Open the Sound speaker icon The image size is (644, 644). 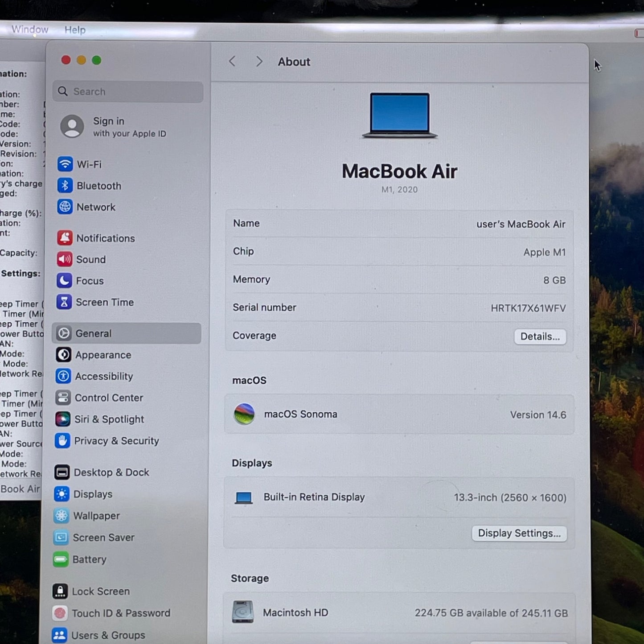coord(65,259)
